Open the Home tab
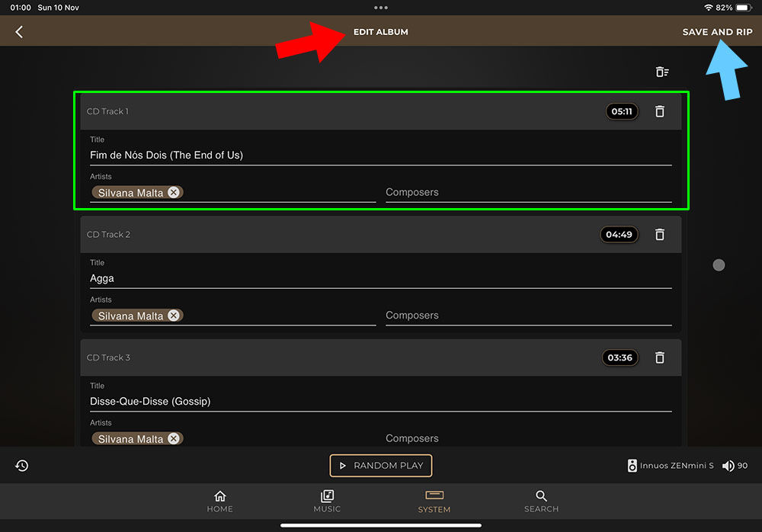The image size is (762, 532). 220,501
